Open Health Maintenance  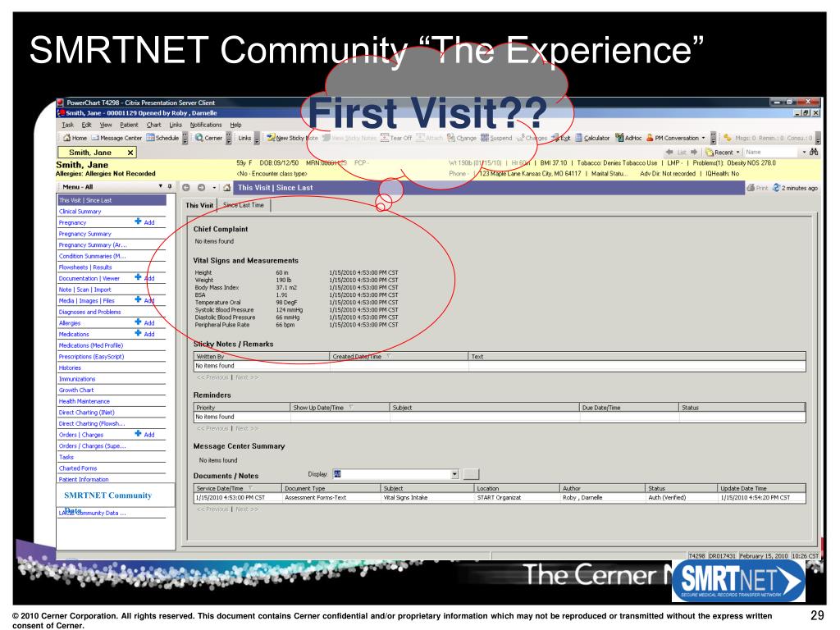point(84,401)
